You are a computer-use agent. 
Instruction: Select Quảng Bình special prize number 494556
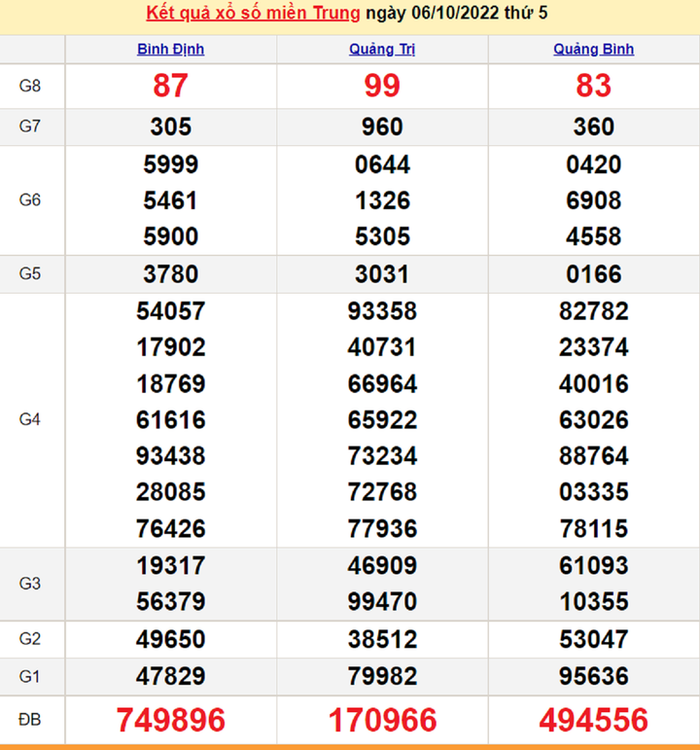tap(593, 720)
